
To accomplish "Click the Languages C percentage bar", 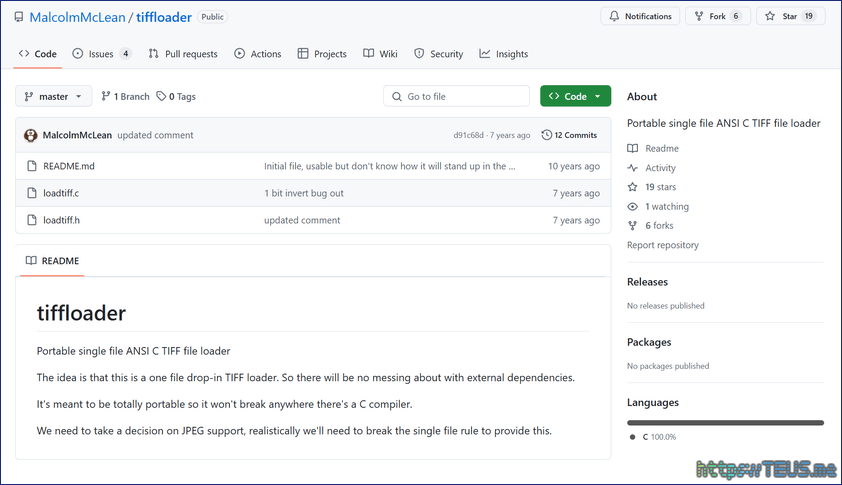I will [x=725, y=423].
